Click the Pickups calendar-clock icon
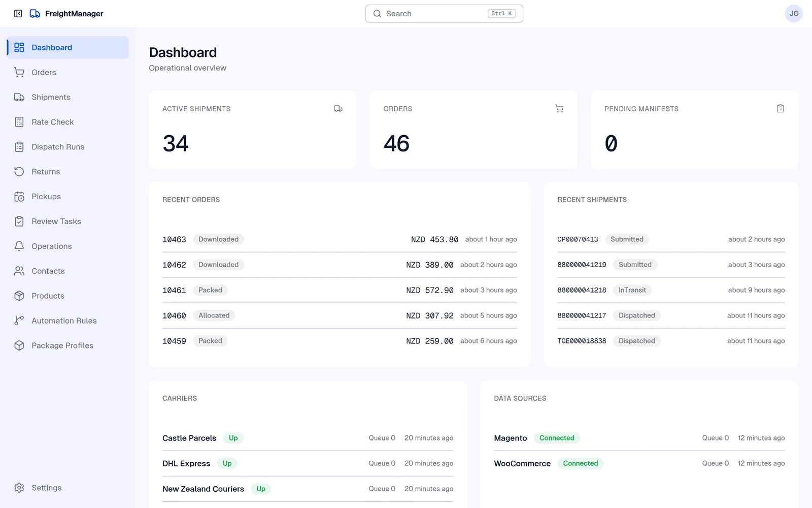 coord(19,197)
